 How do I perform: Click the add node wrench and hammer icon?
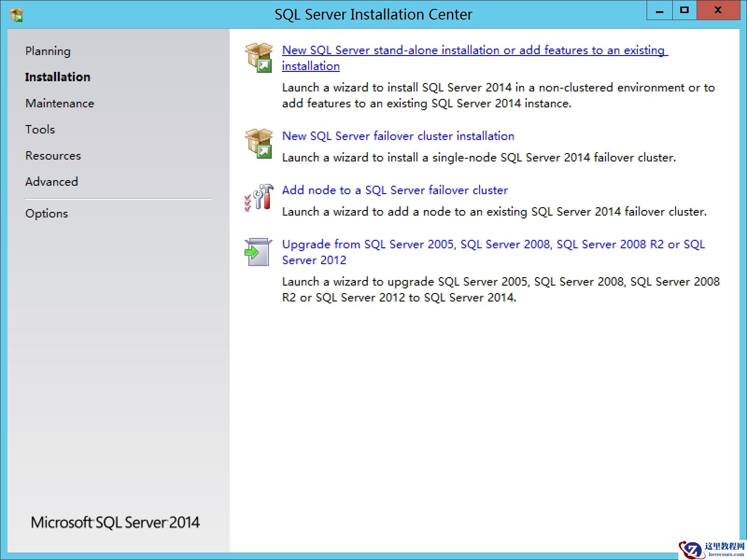click(x=259, y=197)
